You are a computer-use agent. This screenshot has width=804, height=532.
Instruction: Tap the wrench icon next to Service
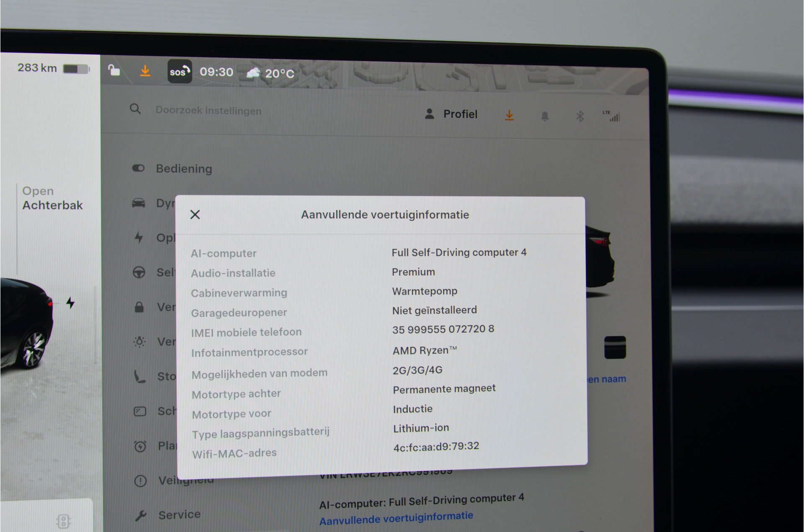[x=141, y=516]
